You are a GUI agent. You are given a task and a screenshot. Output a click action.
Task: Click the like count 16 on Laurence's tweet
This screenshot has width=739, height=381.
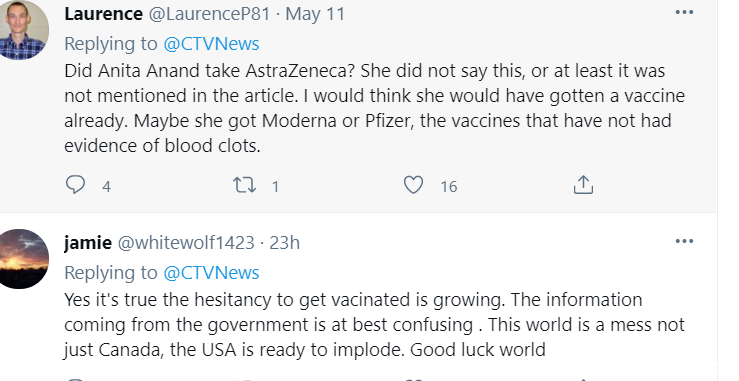[449, 187]
